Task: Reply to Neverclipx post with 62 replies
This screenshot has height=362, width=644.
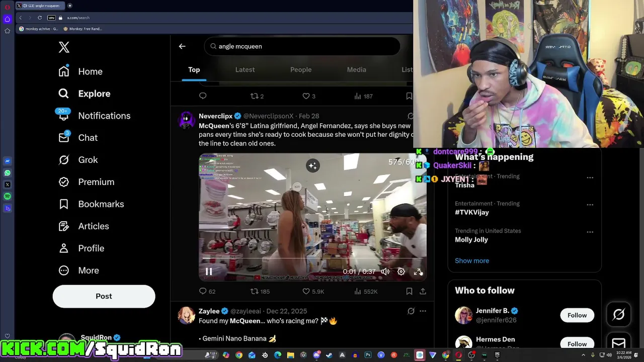Action: pyautogui.click(x=207, y=291)
